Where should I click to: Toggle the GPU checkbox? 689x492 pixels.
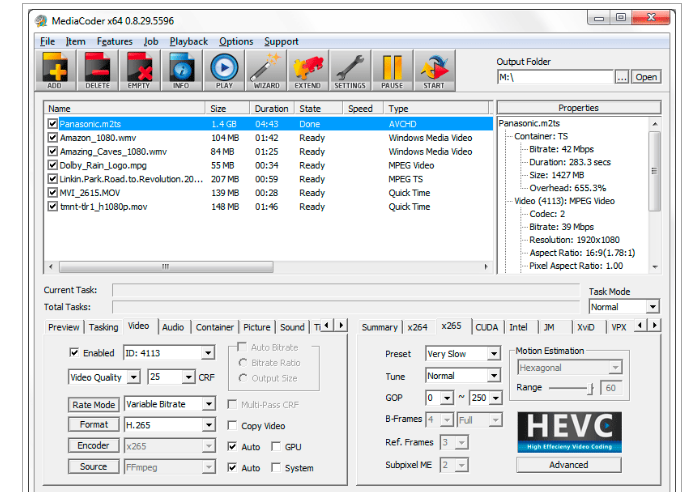click(x=276, y=447)
